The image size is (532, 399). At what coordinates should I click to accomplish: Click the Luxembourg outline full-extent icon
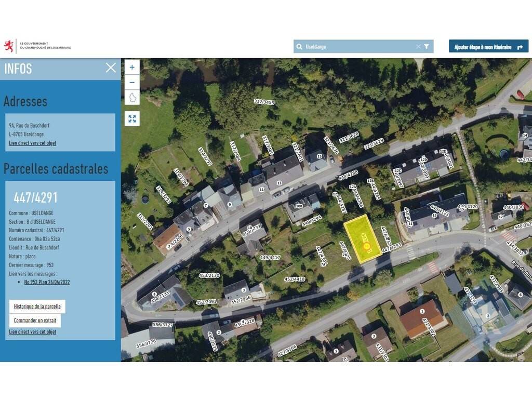132,98
